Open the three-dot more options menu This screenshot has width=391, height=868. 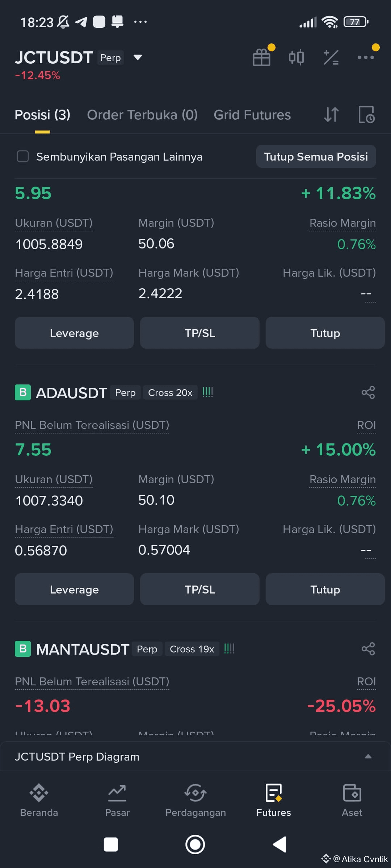[366, 57]
